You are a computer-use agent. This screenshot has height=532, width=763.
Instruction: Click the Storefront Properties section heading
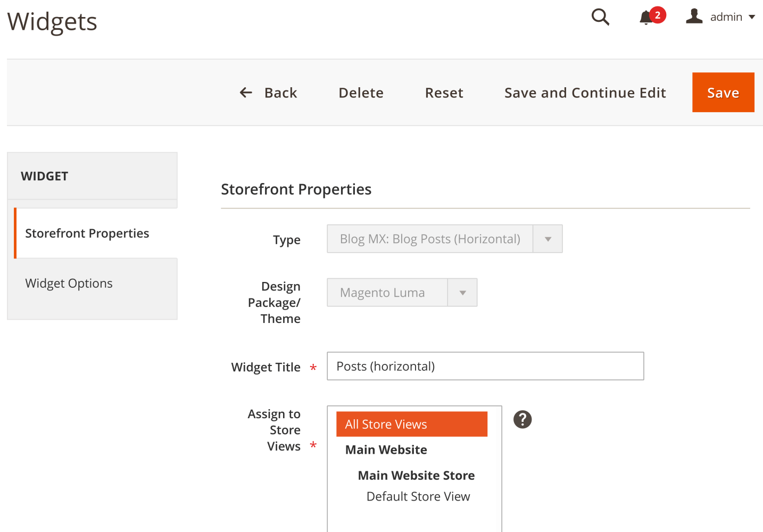point(296,189)
